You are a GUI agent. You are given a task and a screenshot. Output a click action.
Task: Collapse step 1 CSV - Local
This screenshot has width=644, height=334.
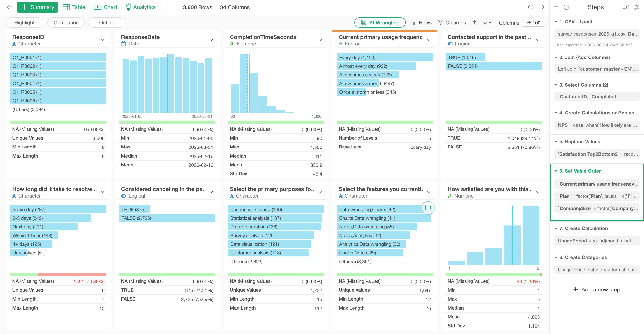click(556, 22)
